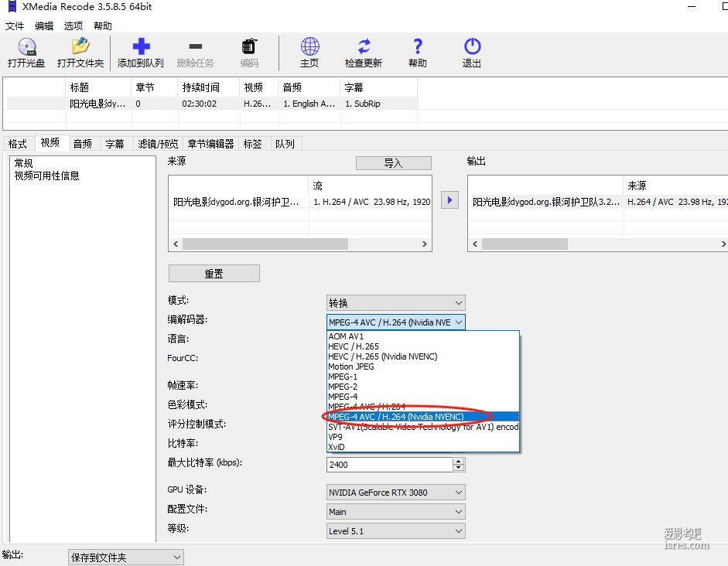Click the Title (标题) column header
728x566 pixels.
tap(98, 87)
